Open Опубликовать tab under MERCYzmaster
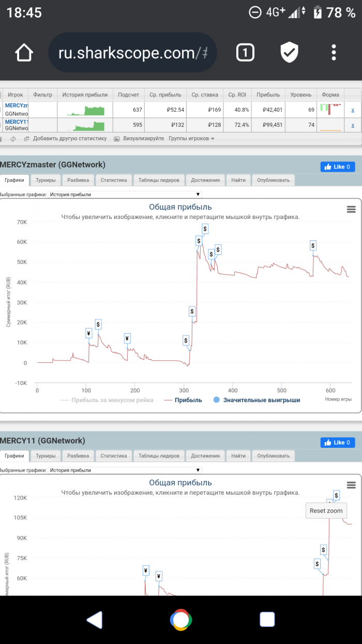 click(274, 180)
